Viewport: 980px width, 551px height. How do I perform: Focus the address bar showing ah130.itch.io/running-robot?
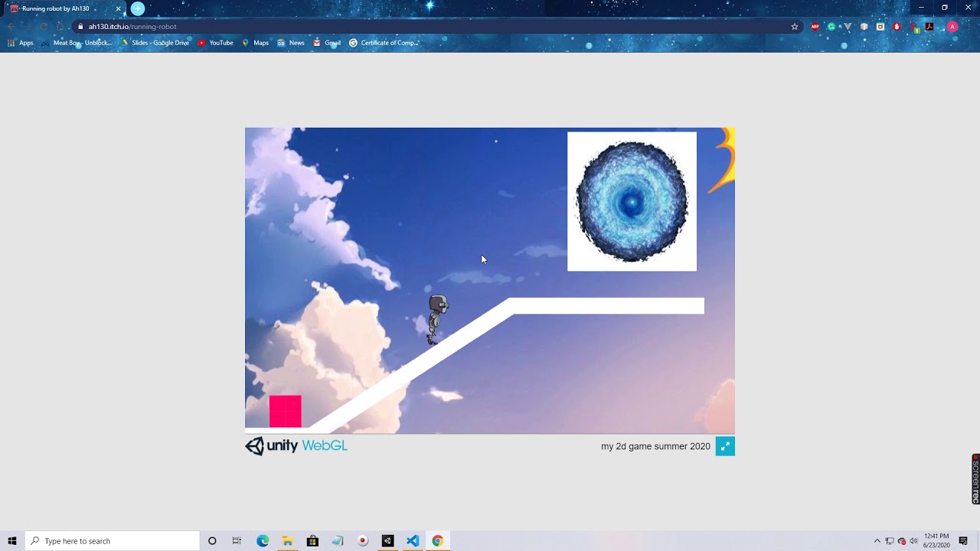(x=439, y=26)
